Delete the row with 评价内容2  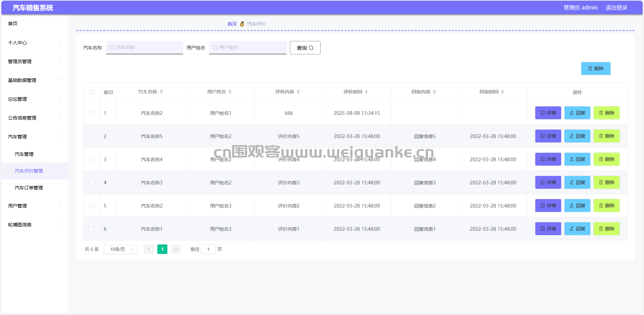click(606, 206)
